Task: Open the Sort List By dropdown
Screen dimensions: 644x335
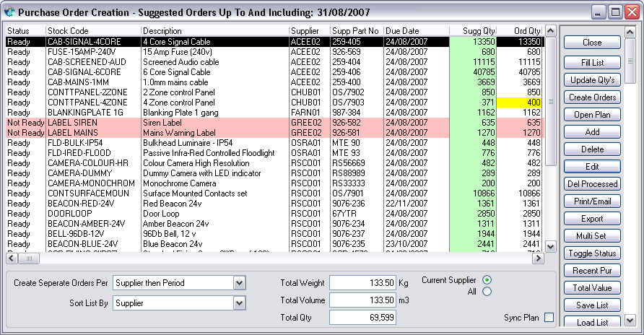Action: pos(239,303)
